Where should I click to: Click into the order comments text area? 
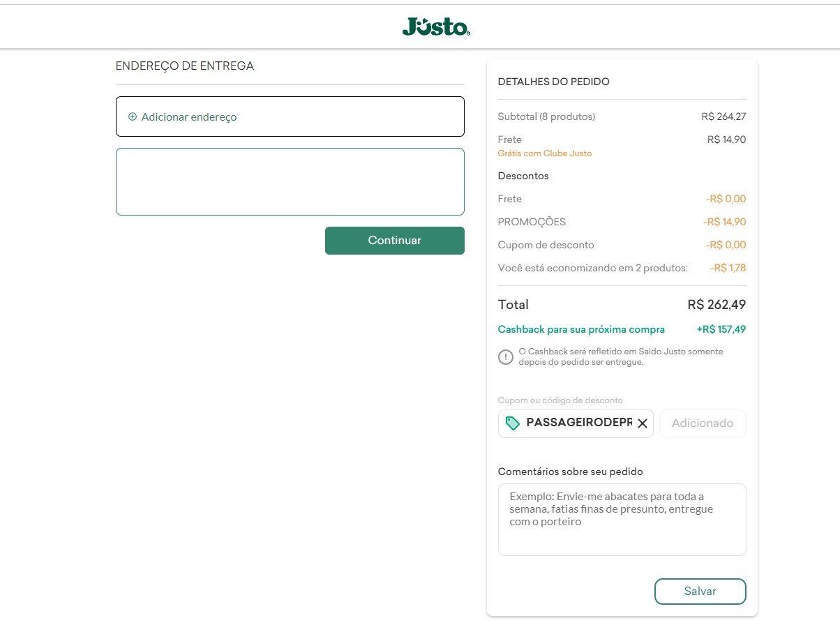(622, 520)
